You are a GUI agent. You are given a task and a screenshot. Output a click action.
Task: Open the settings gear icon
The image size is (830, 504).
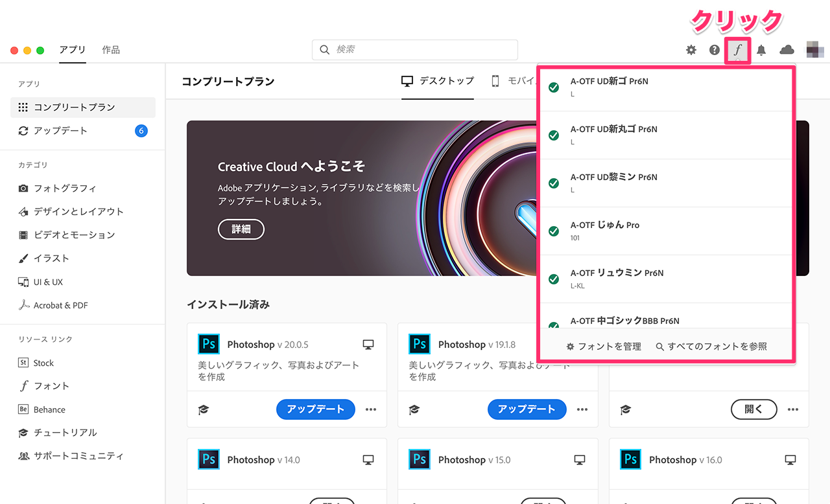pyautogui.click(x=691, y=50)
